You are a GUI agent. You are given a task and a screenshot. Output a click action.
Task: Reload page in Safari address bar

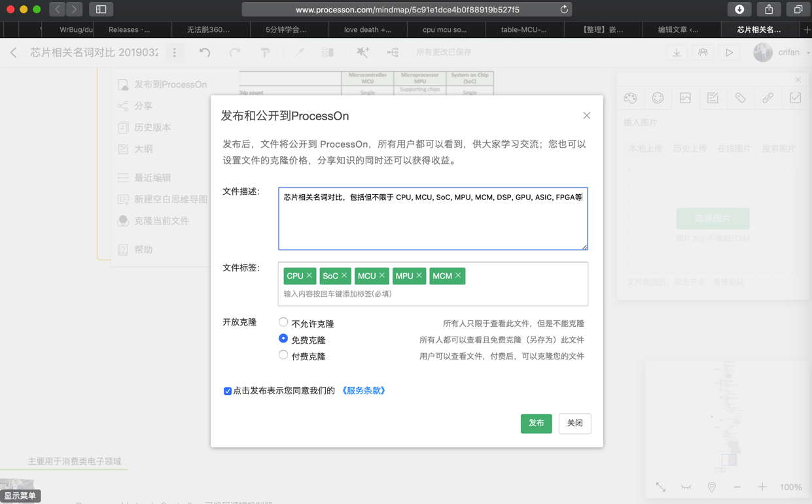coord(564,10)
